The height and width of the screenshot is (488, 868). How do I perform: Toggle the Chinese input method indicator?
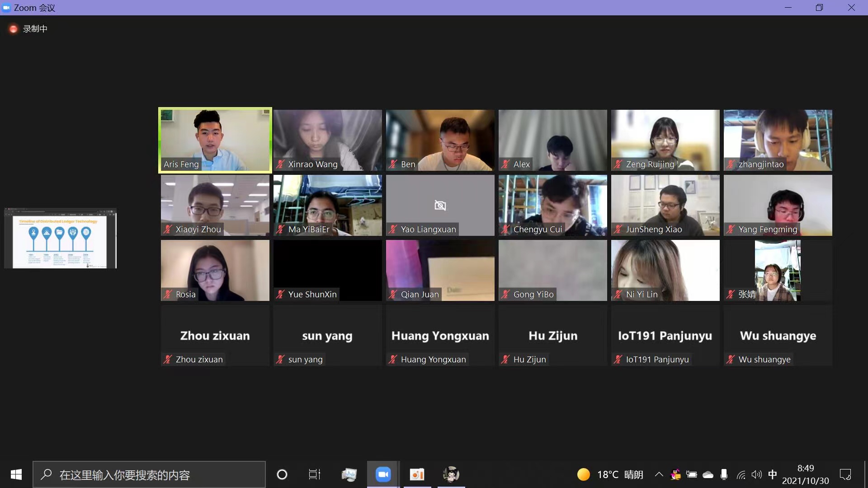coord(773,474)
